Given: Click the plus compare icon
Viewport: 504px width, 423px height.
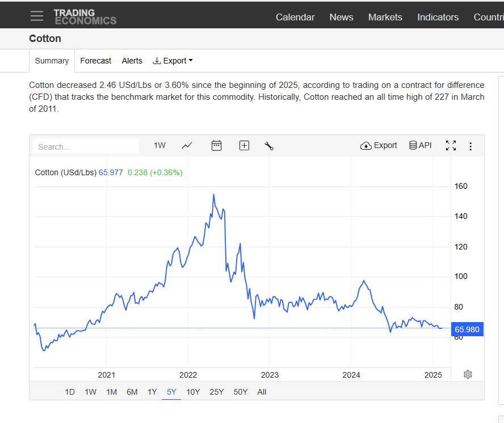Looking at the screenshot, I should point(244,146).
